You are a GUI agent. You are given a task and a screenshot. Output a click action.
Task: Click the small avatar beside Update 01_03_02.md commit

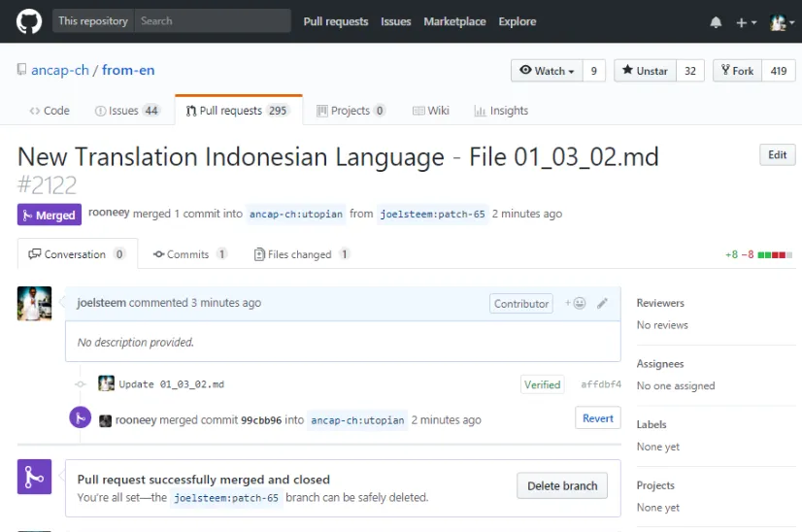[x=106, y=383]
